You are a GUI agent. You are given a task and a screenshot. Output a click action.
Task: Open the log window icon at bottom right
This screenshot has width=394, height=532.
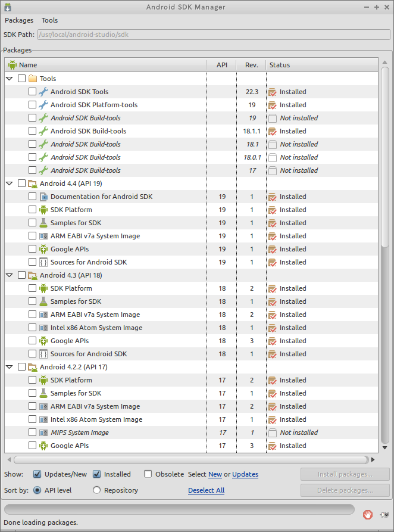point(384,515)
